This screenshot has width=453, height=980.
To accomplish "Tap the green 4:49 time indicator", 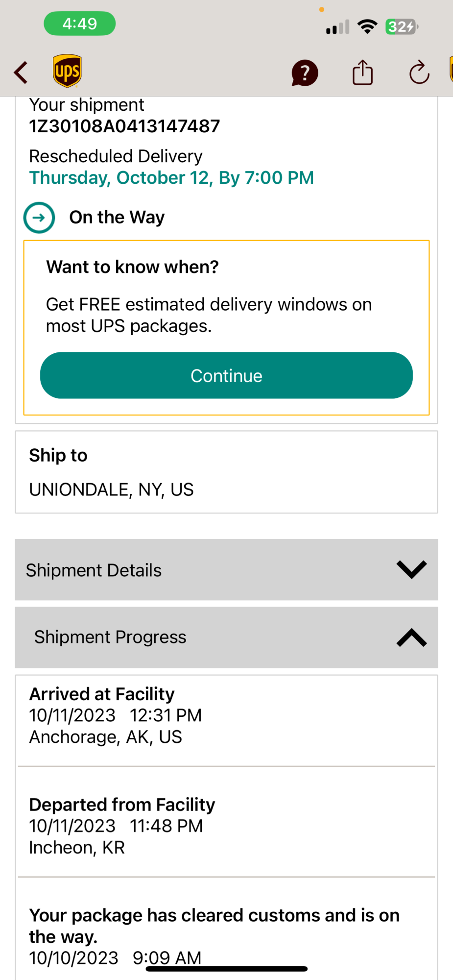I will (x=80, y=24).
